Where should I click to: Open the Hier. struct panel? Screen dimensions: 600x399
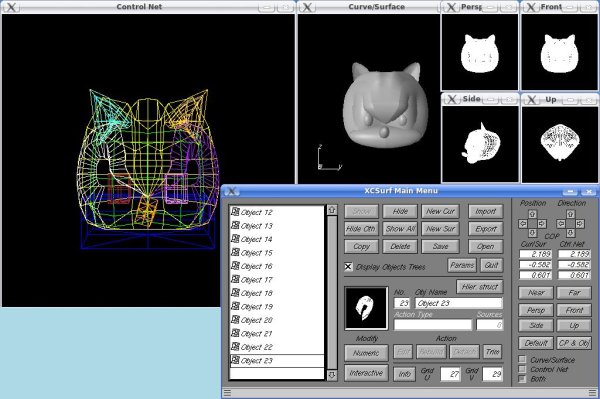479,287
